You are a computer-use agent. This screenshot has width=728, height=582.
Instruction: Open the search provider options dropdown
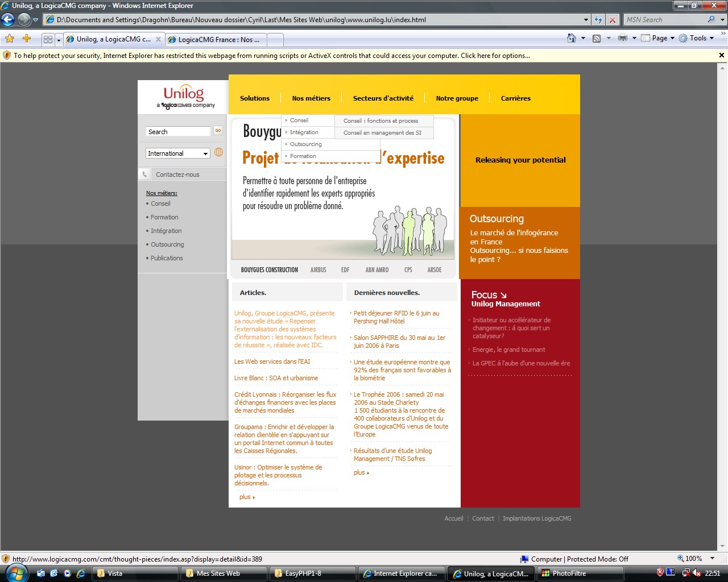click(722, 19)
